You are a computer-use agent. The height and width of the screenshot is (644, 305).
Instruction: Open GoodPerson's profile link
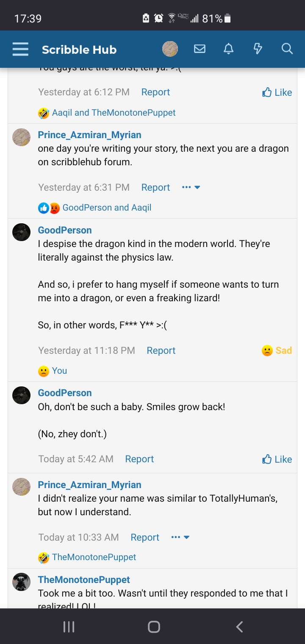click(x=64, y=230)
